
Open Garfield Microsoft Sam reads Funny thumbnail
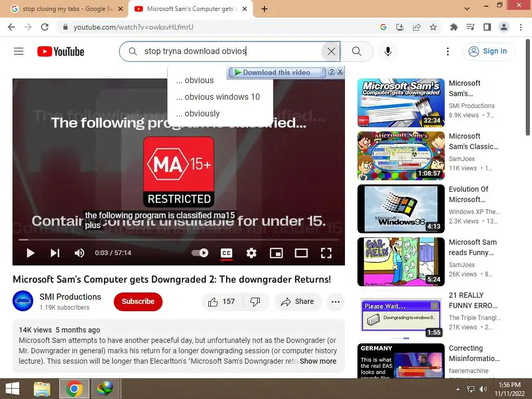401,262
